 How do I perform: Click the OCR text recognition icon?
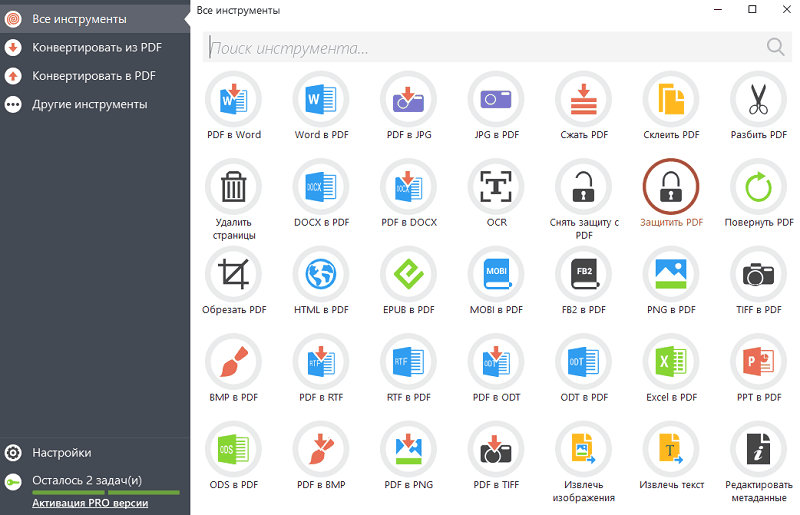click(496, 186)
